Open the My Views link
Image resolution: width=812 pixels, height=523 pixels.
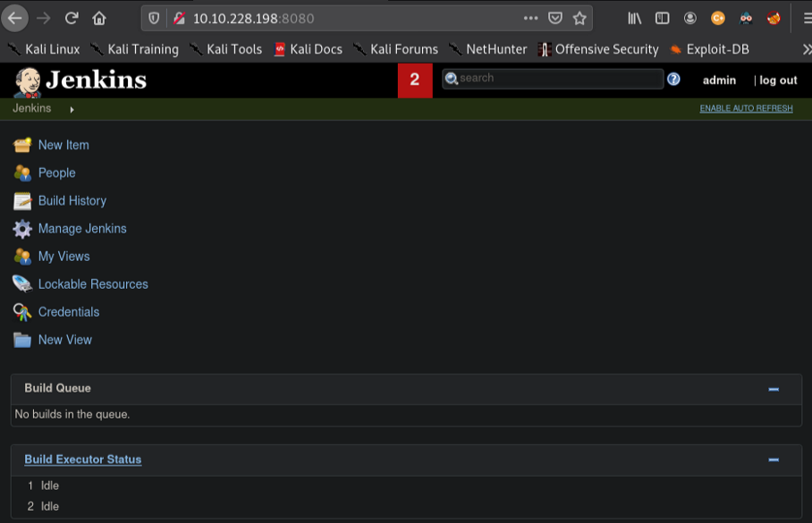(64, 257)
